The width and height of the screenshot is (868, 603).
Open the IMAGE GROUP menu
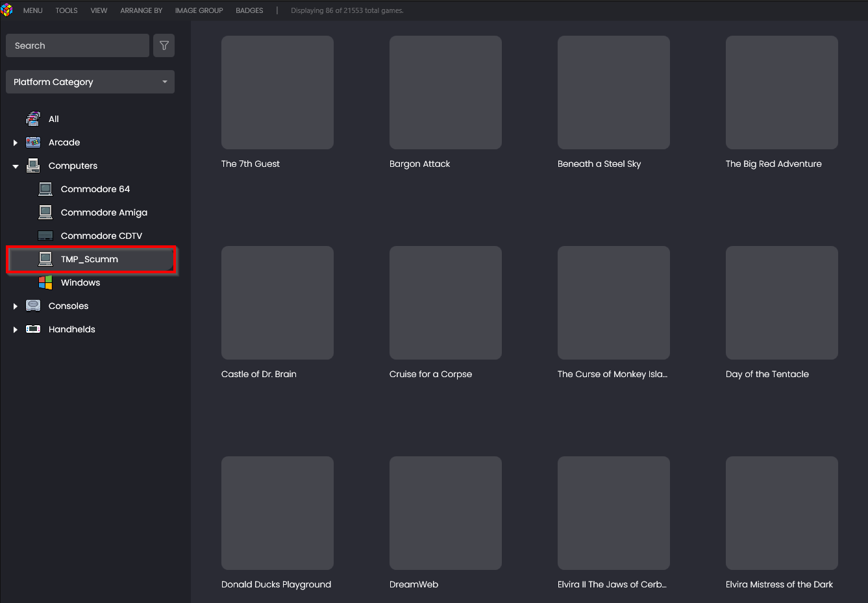click(199, 10)
